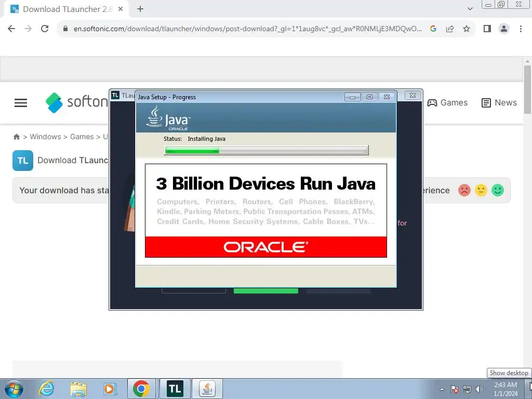Click the Google icon in address bar
This screenshot has width=532, height=399.
click(x=433, y=29)
